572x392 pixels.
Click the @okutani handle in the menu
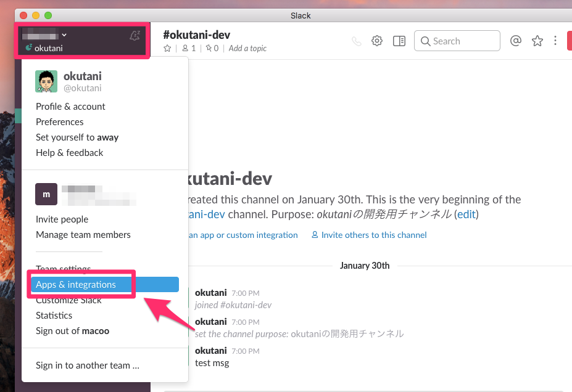tap(83, 88)
